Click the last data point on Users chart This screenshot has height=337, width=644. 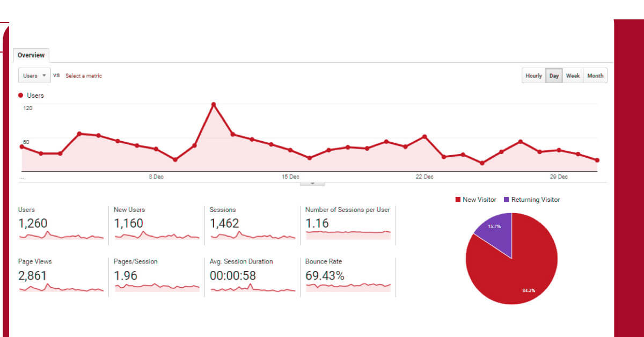(x=597, y=160)
